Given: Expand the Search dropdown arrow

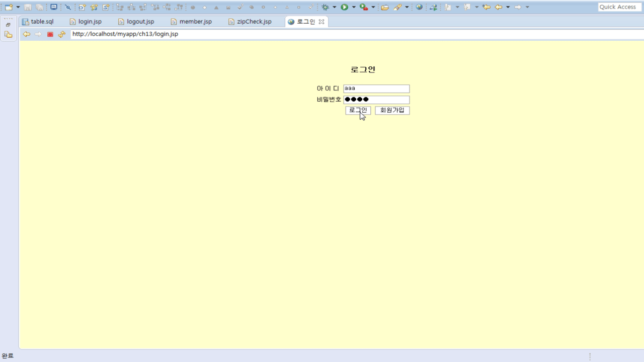Looking at the screenshot, I should tap(407, 7).
